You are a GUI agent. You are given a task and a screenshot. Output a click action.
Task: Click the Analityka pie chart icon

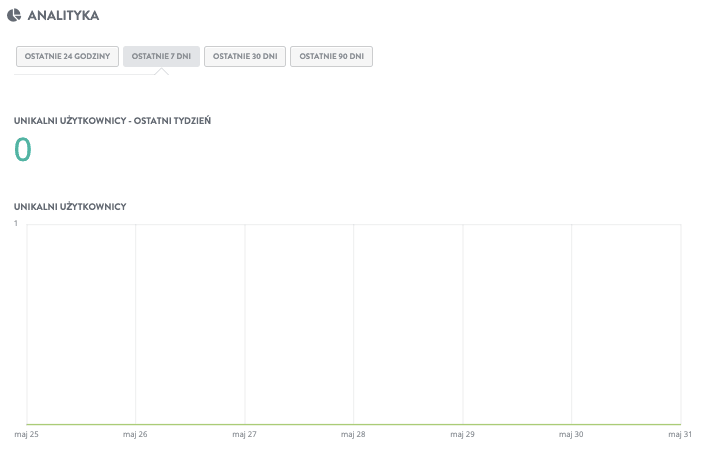[x=14, y=15]
